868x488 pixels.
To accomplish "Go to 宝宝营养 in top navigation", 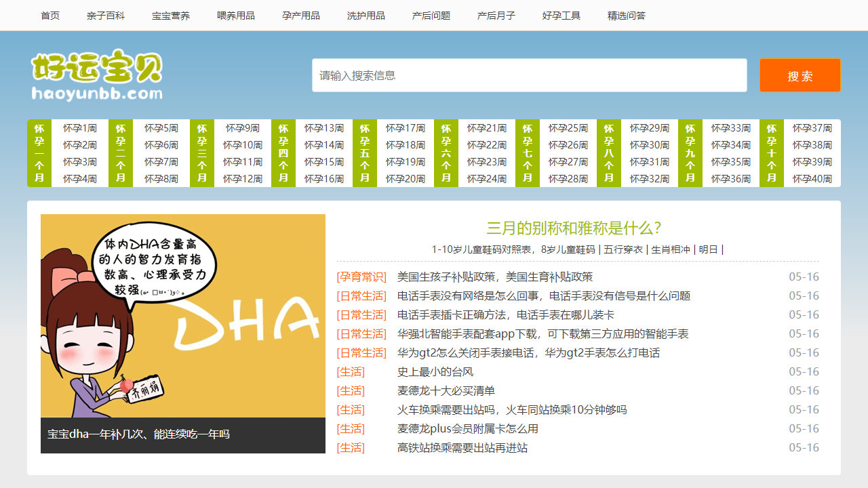I will [171, 16].
